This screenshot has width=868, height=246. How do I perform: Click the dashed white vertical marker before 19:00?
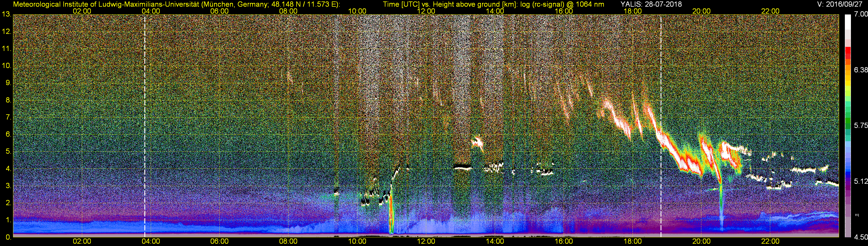[x=661, y=126]
